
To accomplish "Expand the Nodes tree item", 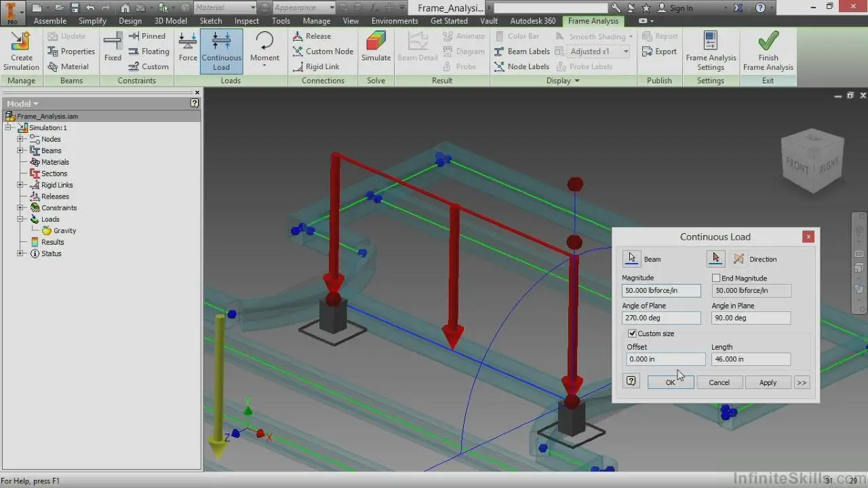I will 20,139.
